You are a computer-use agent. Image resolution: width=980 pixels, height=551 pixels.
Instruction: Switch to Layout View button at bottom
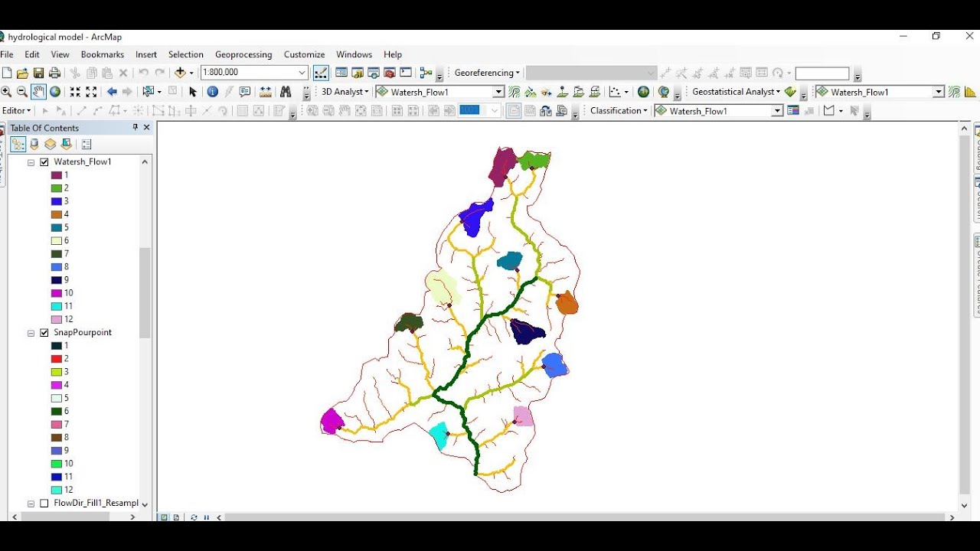click(176, 517)
